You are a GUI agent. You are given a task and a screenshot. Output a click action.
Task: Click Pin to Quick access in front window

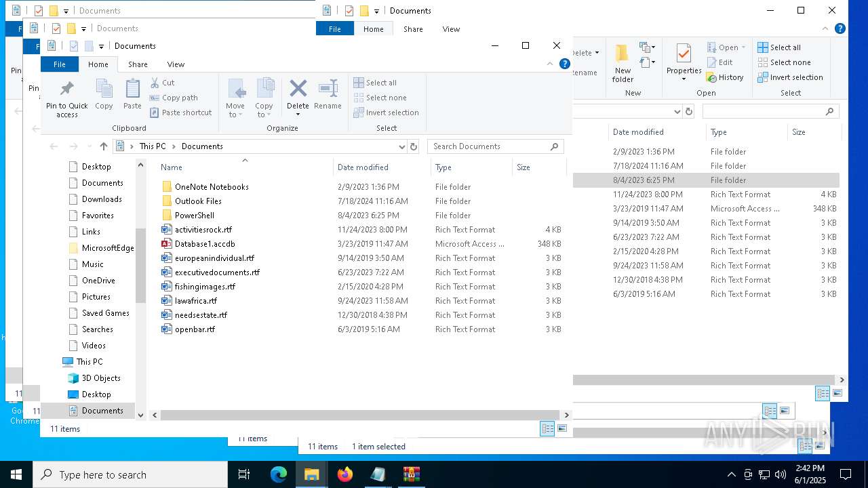67,99
